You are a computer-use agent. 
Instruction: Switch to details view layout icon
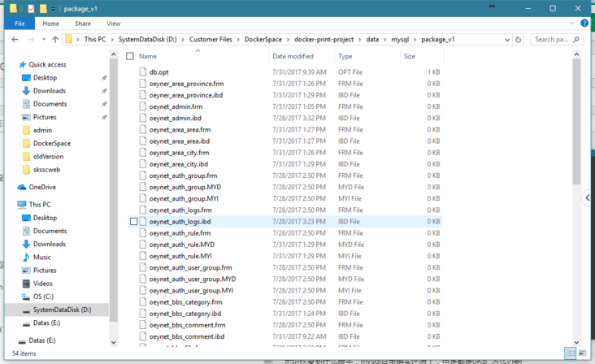(x=571, y=353)
